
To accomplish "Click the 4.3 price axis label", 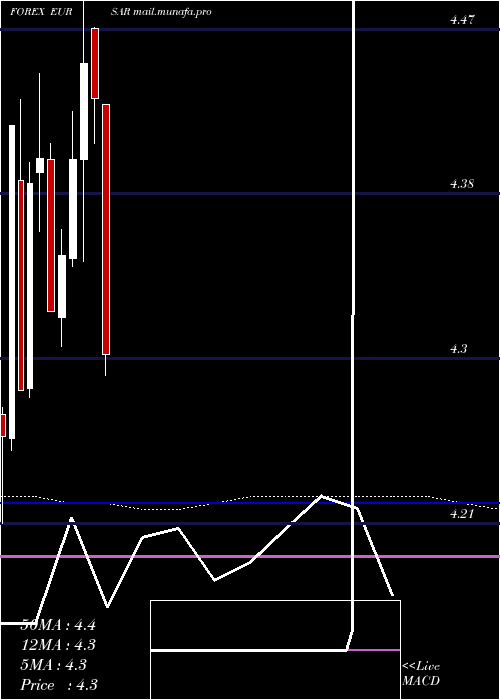I will pos(458,349).
